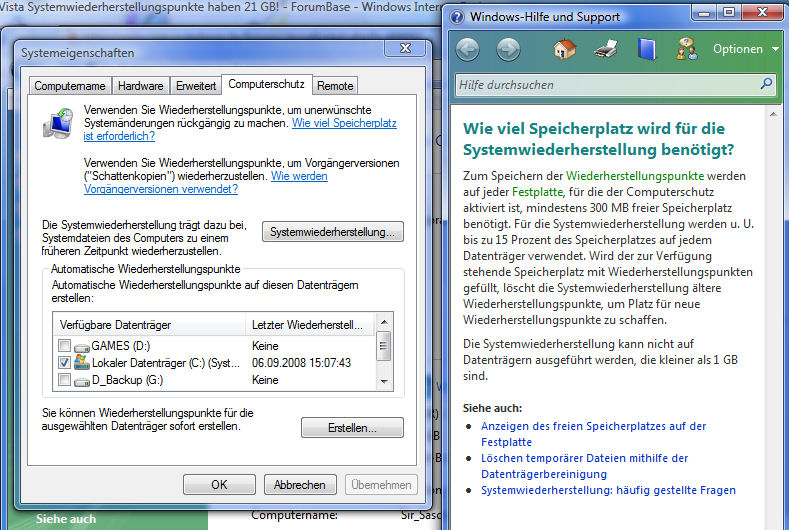Go to the Remote tab
The height and width of the screenshot is (530, 789).
(x=335, y=86)
